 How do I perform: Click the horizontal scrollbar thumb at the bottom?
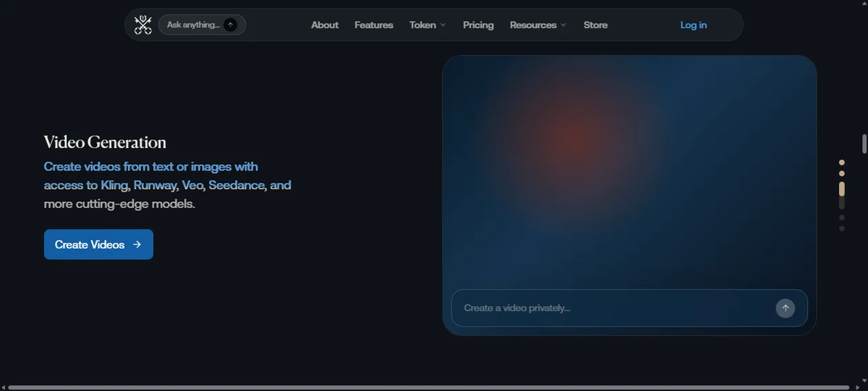point(428,388)
